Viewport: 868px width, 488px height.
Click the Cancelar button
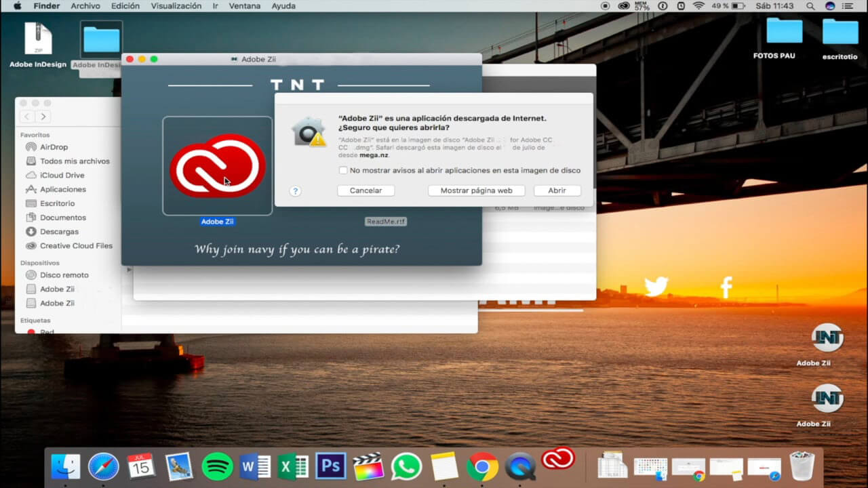click(366, 190)
